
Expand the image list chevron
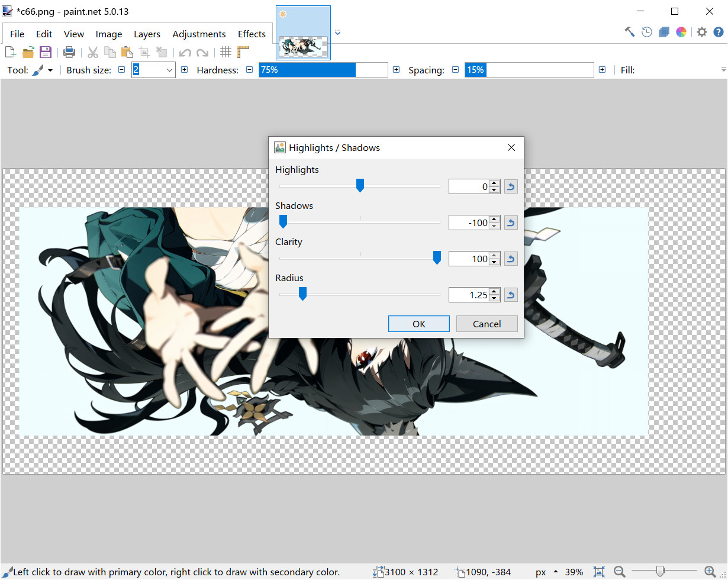pyautogui.click(x=337, y=33)
